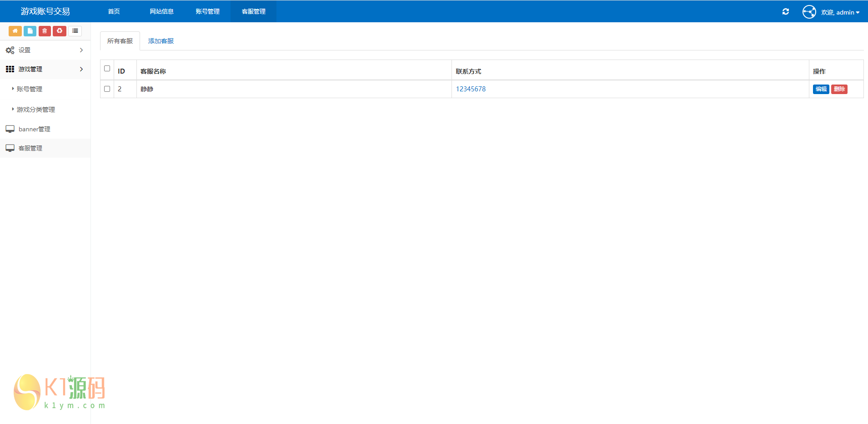Click the monitor icon beside banner管理
868x424 pixels.
pos(10,129)
